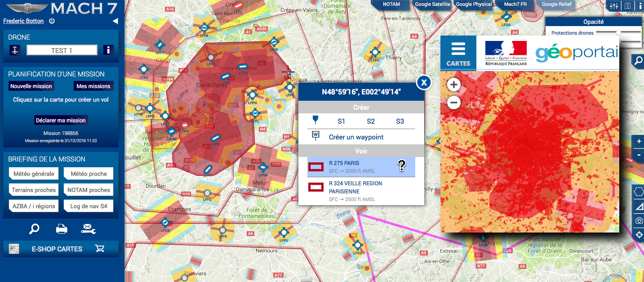Select S2 in the Créer row
The width and height of the screenshot is (644, 282).
pos(371,121)
